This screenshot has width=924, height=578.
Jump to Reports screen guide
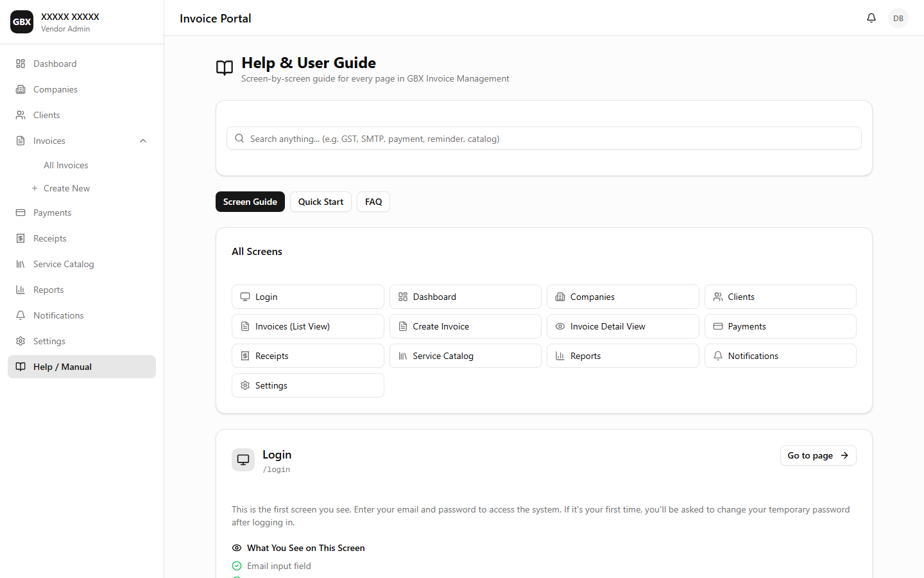point(623,356)
